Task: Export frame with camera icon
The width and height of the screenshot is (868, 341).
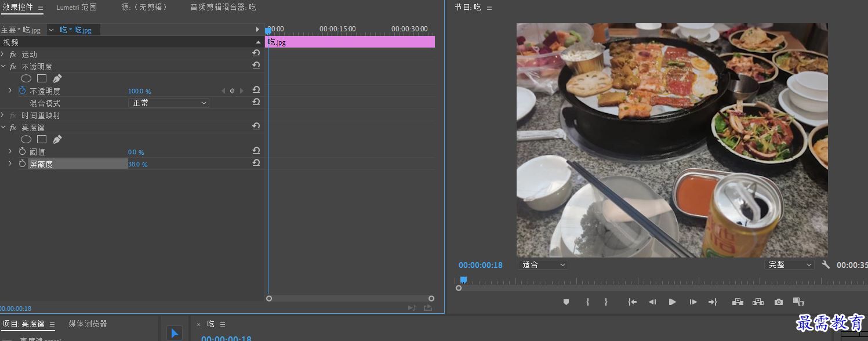Action: click(779, 302)
